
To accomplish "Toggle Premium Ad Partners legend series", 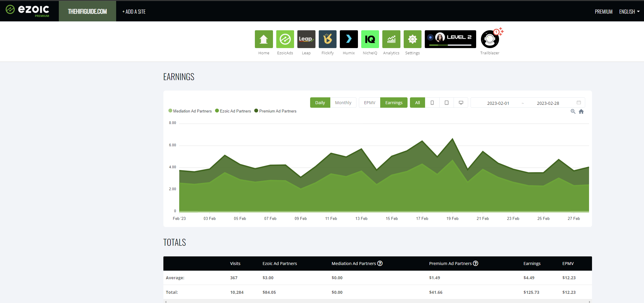I will [275, 111].
